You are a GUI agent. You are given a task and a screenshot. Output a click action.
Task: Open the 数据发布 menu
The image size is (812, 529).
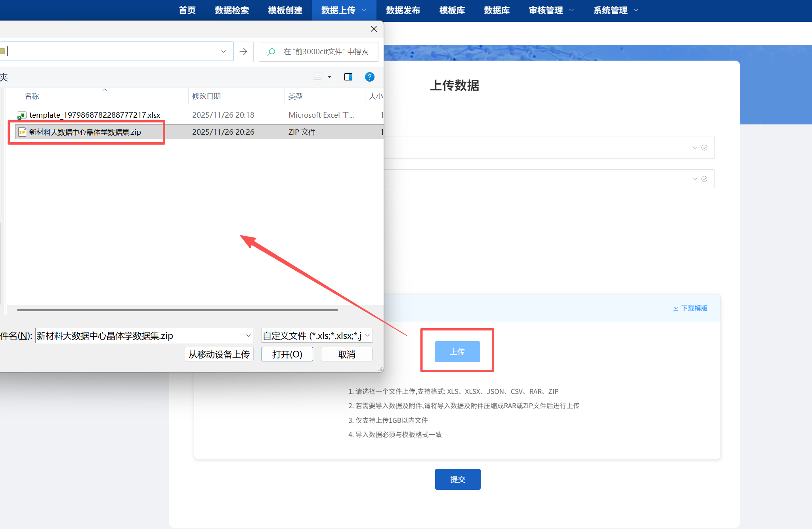[x=403, y=10]
